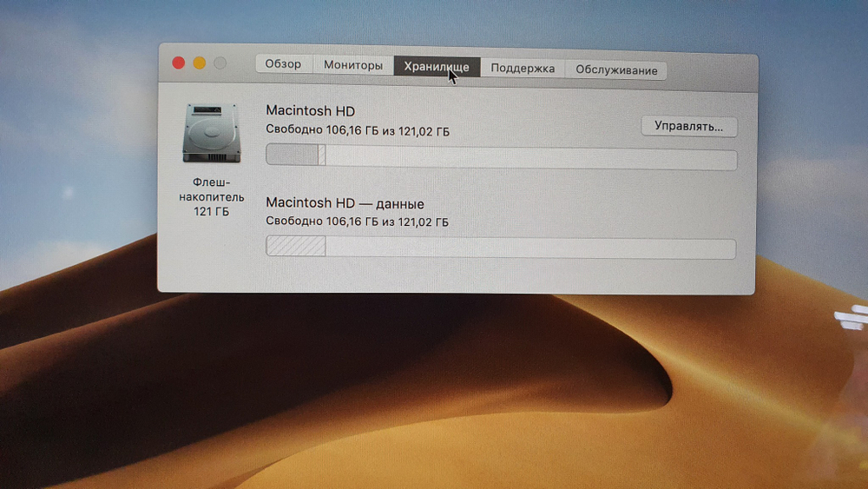Screen dimensions: 868x489
Task: Click the free space text under Macintosh HD — данные
Action: [x=357, y=221]
